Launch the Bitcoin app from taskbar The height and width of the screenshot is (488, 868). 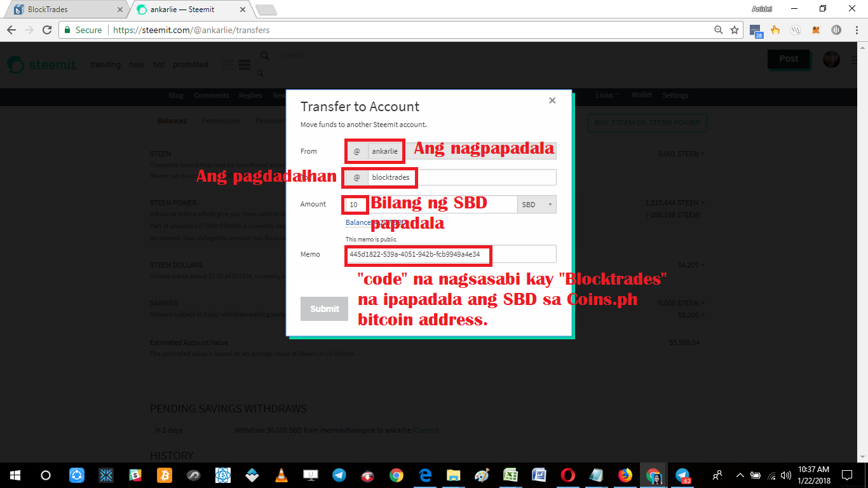[x=163, y=475]
